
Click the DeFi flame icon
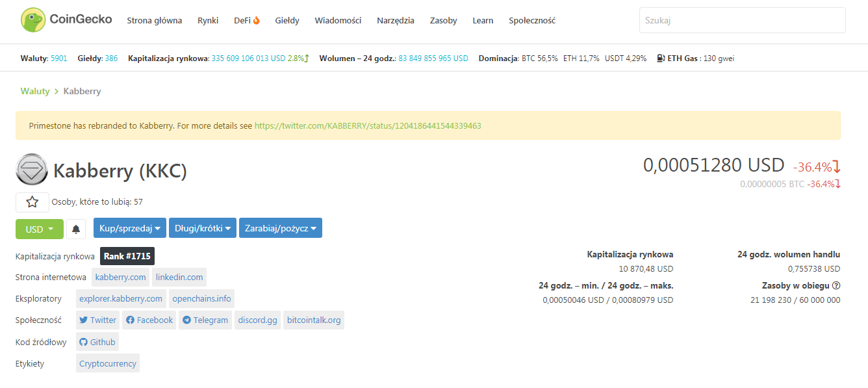257,21
